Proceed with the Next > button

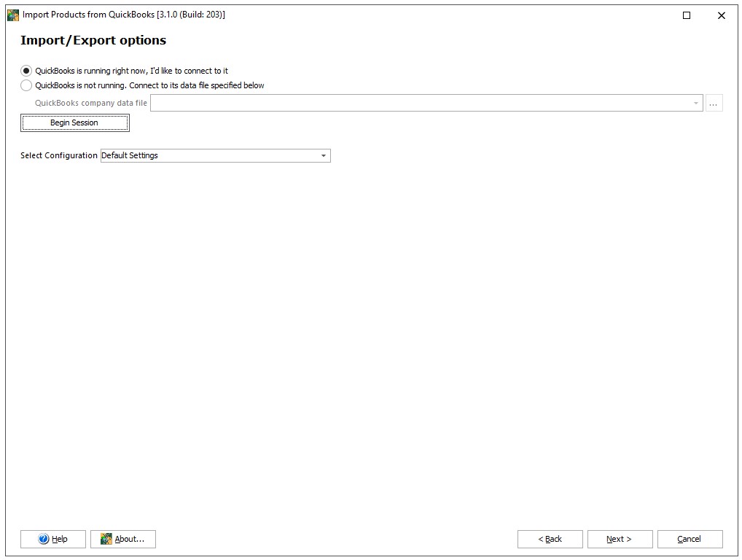coord(620,539)
